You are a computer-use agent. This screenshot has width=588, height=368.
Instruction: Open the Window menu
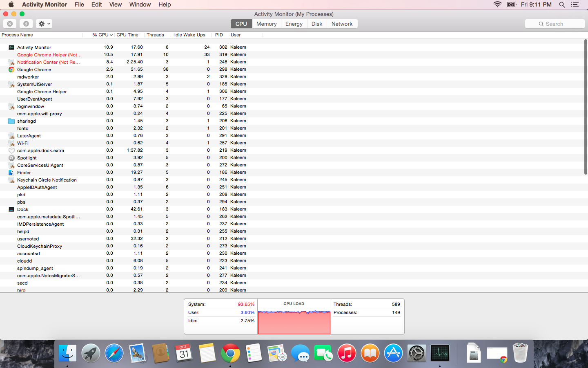pyautogui.click(x=140, y=4)
